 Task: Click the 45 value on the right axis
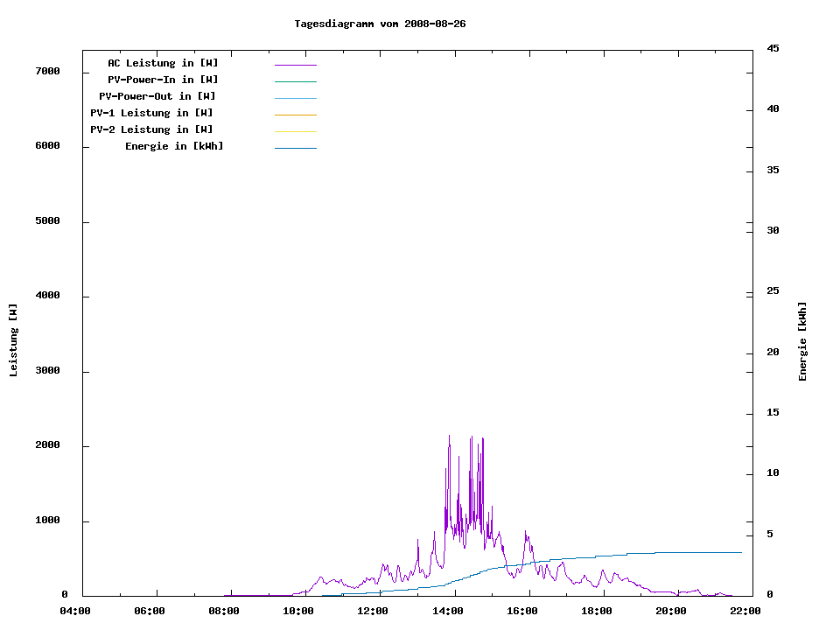coord(773,48)
